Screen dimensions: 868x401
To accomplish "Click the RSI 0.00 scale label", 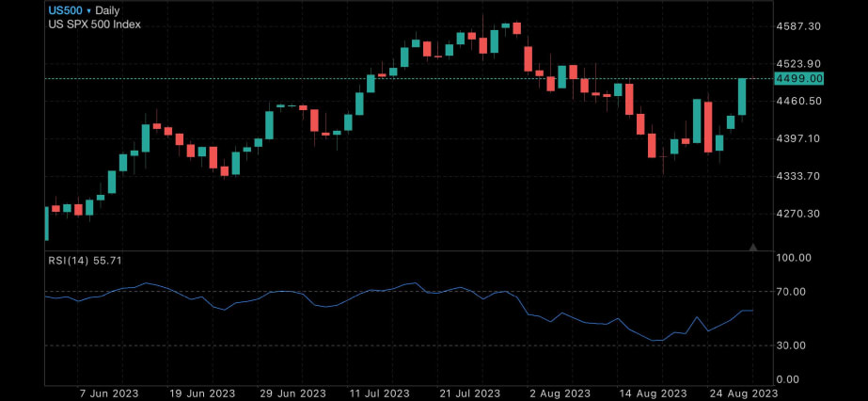I will coord(789,379).
